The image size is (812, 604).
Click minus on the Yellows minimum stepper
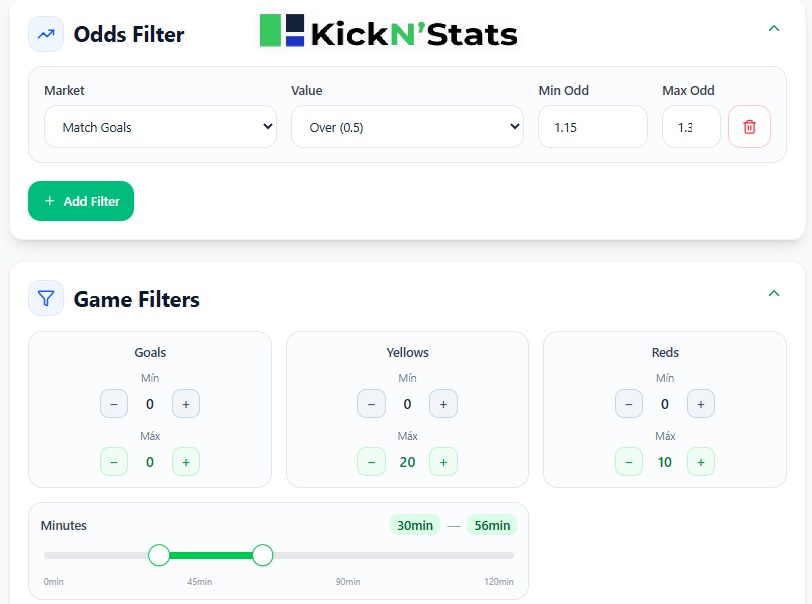pos(371,403)
